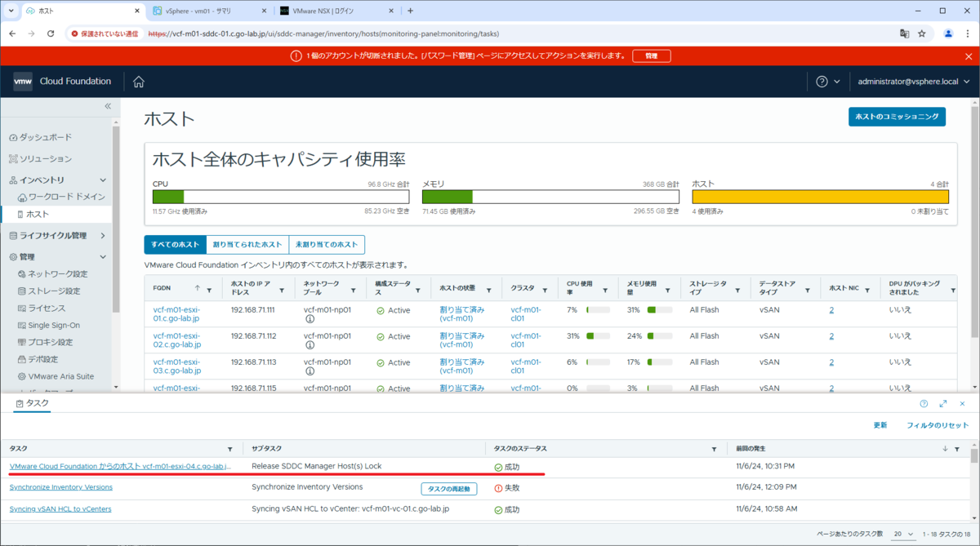Open the browser tab search dropdown
980x546 pixels.
pos(11,11)
